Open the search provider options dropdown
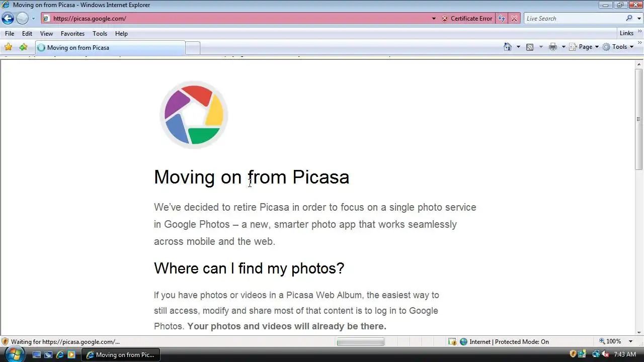Image resolution: width=644 pixels, height=362 pixels. click(639, 19)
